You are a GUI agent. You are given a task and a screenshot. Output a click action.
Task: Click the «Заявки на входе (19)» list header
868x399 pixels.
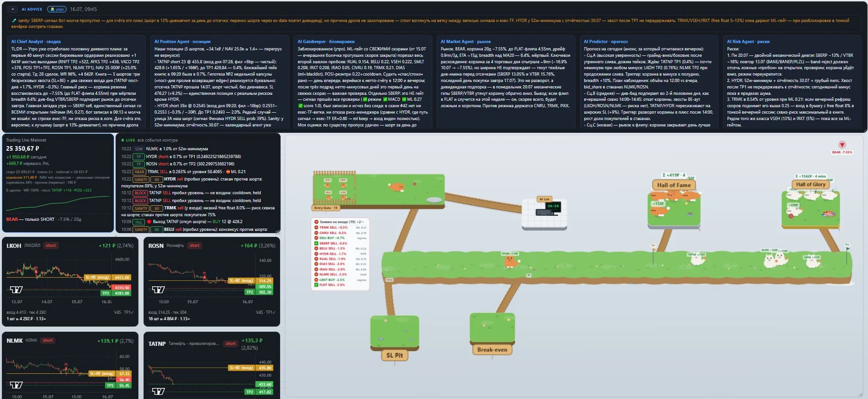339,222
